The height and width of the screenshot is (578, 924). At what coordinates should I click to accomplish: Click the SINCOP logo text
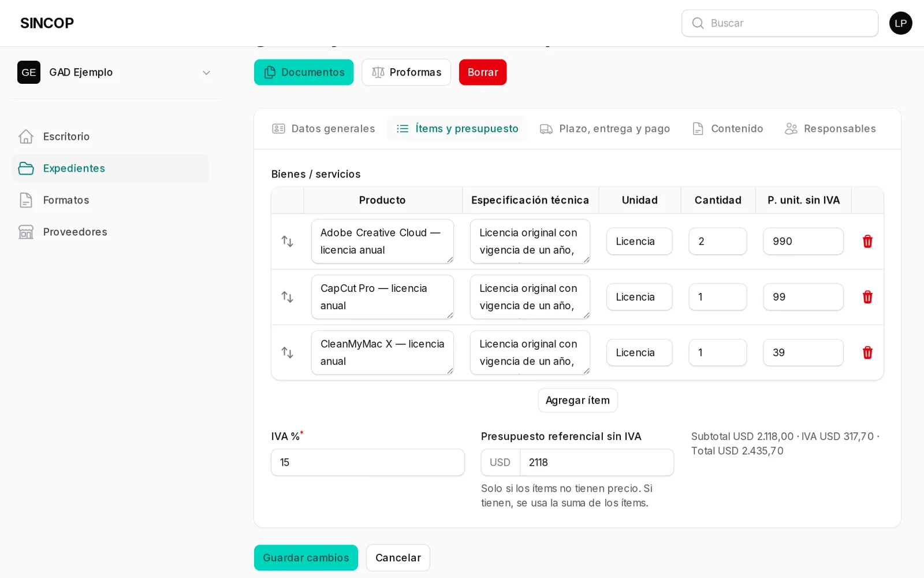(47, 23)
